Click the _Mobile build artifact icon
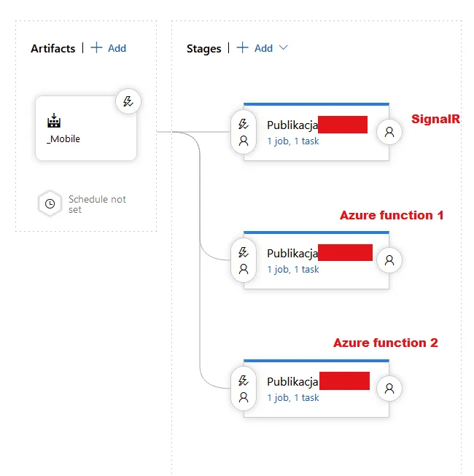Screen dimensions: 474x476 click(x=55, y=121)
